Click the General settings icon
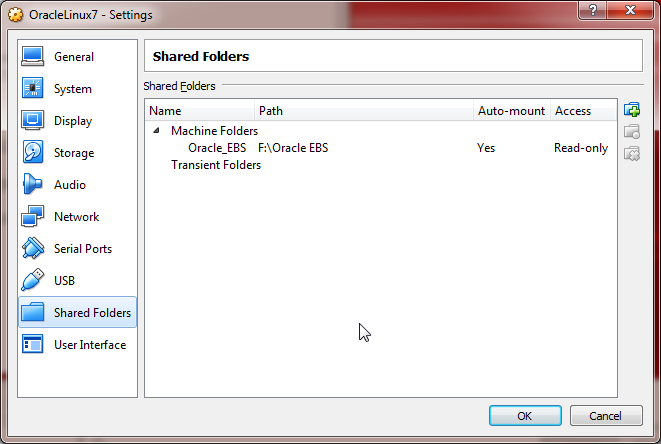Viewport: 661px width, 444px height. coord(33,57)
